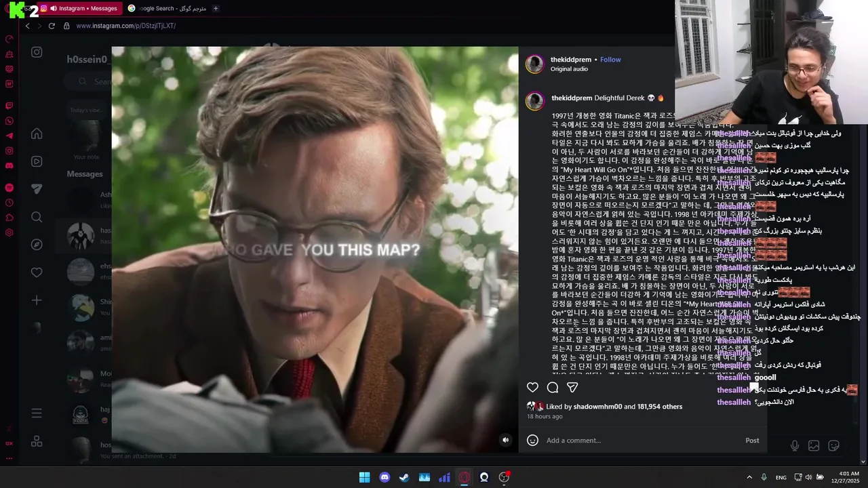Open GX Control speedometer icon in sidebar
Image resolution: width=868 pixels, height=488 pixels.
coord(9,39)
